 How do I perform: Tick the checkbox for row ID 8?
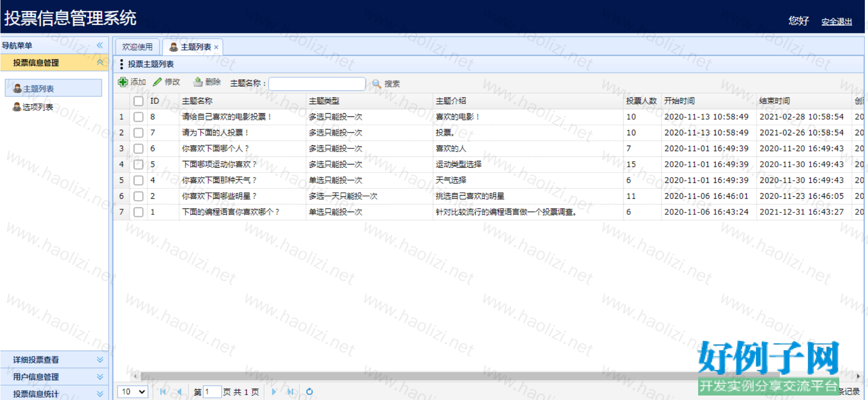[138, 117]
